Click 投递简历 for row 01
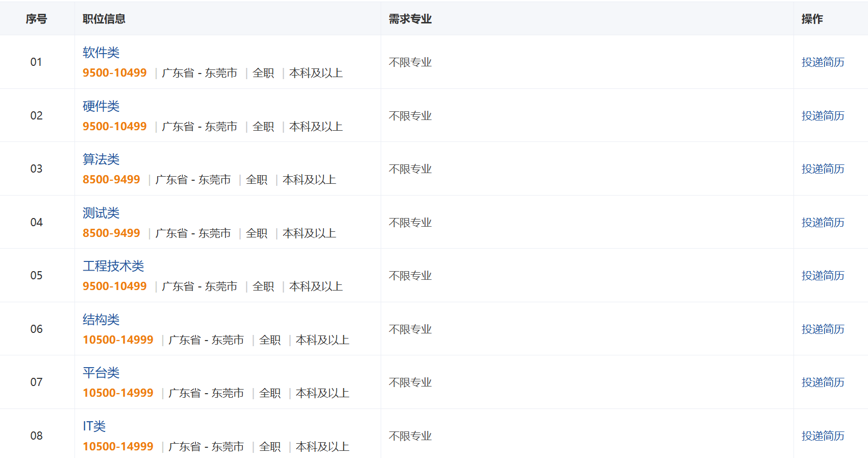Screen dimensions: 868x458 [x=823, y=62]
